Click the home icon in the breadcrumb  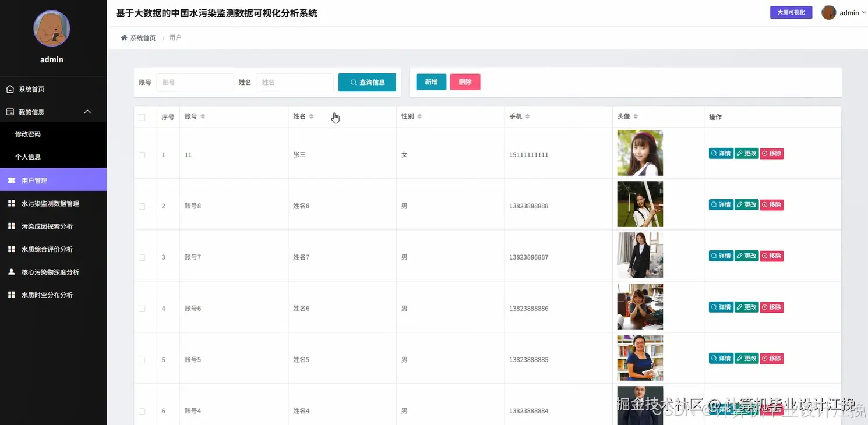click(x=124, y=38)
